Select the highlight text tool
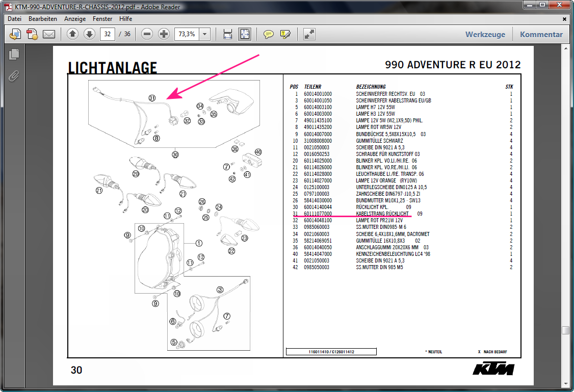 point(285,34)
